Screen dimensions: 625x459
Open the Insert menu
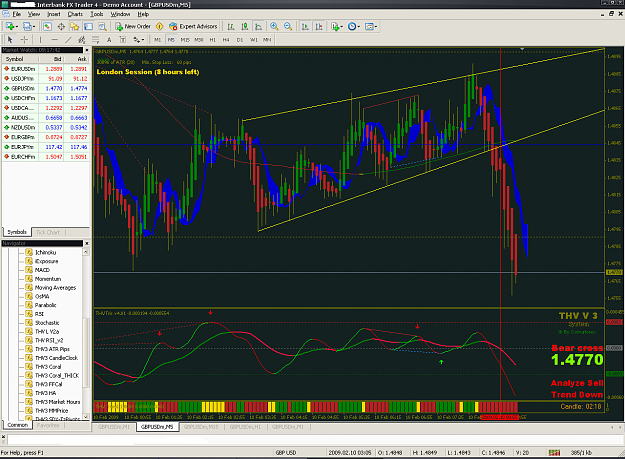53,14
